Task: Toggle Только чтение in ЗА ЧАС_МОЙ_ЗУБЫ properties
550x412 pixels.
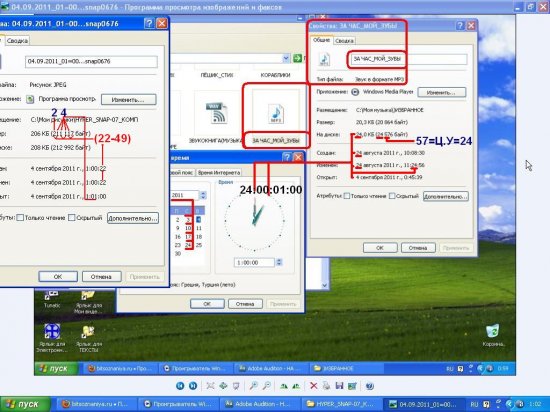Action: click(347, 196)
